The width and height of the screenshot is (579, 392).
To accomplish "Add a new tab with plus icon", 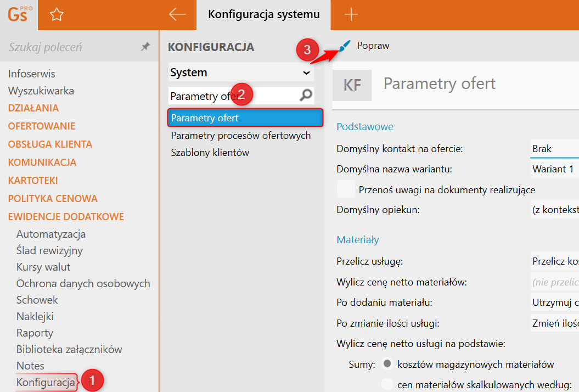I will point(351,14).
